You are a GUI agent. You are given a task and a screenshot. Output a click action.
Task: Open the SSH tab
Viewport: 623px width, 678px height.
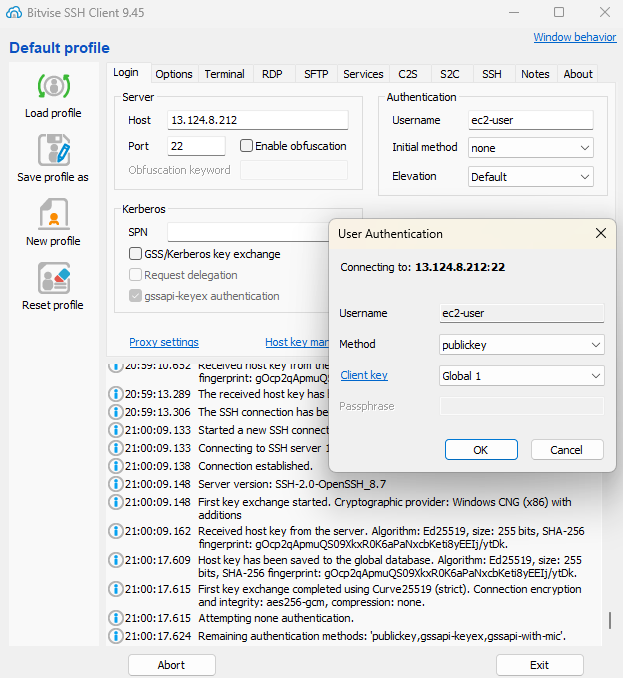click(492, 74)
